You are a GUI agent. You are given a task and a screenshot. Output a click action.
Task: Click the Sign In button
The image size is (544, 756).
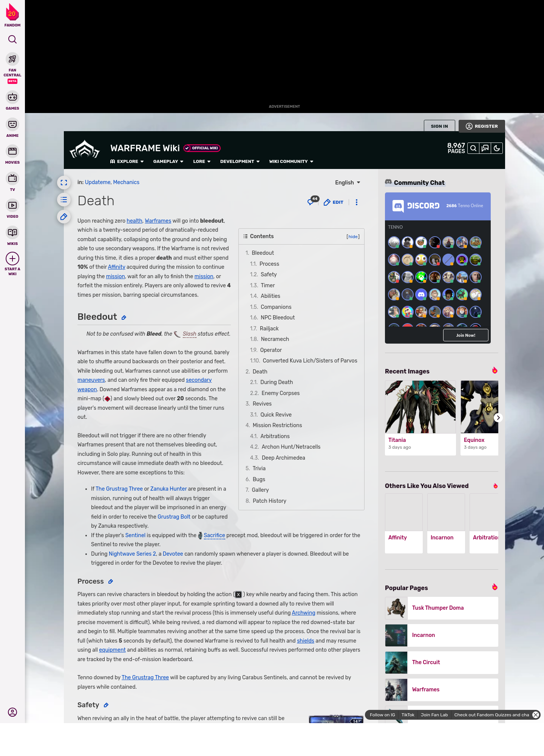[439, 126]
